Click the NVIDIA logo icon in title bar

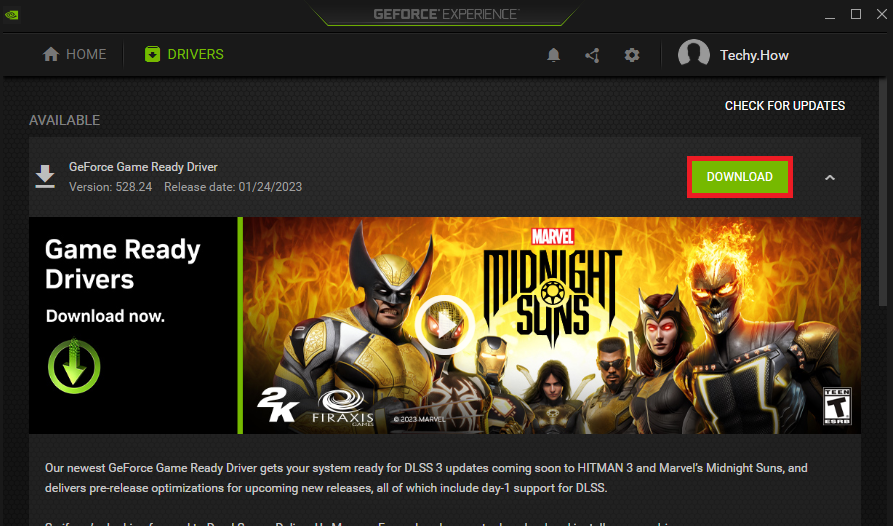point(11,15)
